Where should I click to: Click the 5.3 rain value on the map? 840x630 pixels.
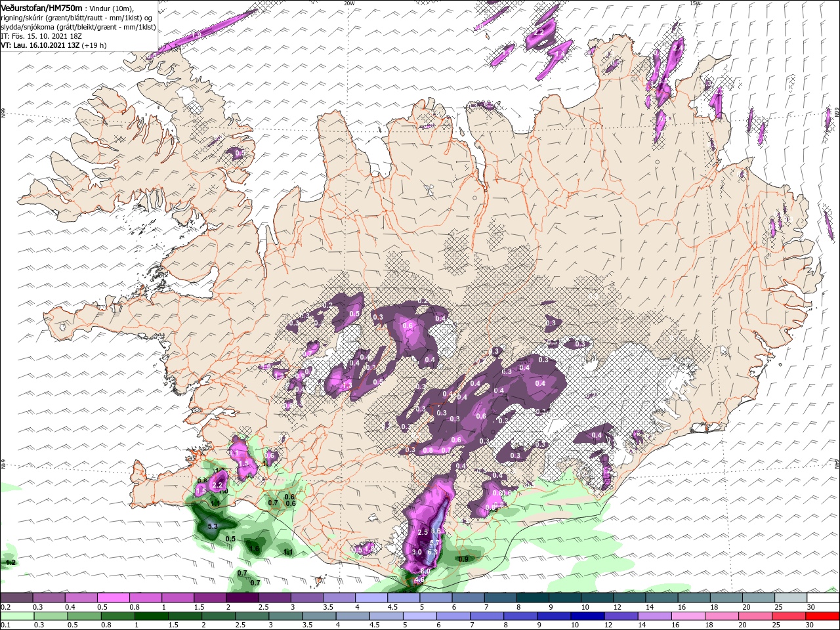coord(212,526)
